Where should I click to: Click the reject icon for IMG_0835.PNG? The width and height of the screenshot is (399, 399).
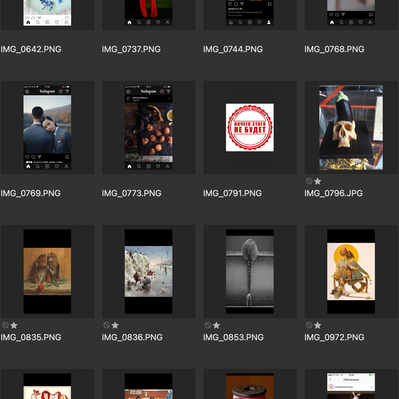pyautogui.click(x=5, y=325)
